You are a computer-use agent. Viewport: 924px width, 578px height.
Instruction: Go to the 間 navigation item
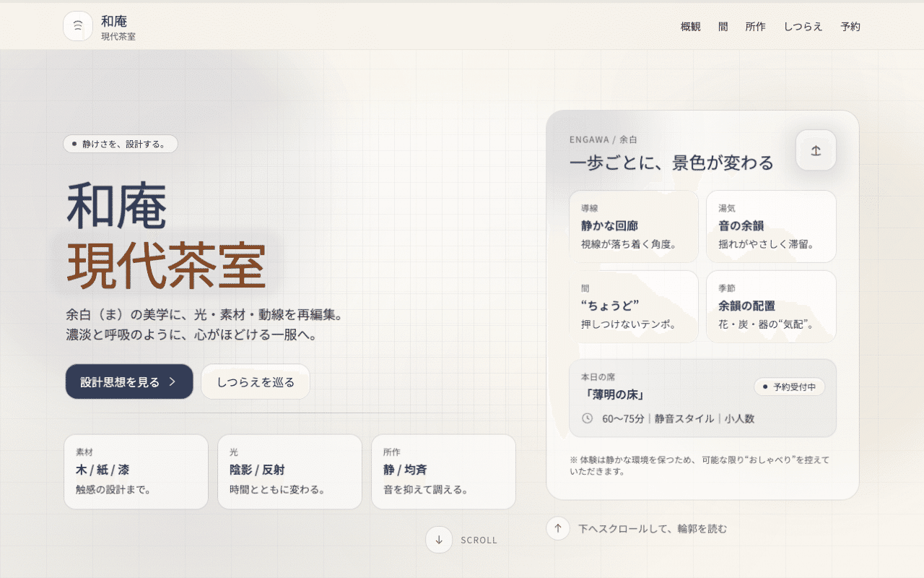723,27
